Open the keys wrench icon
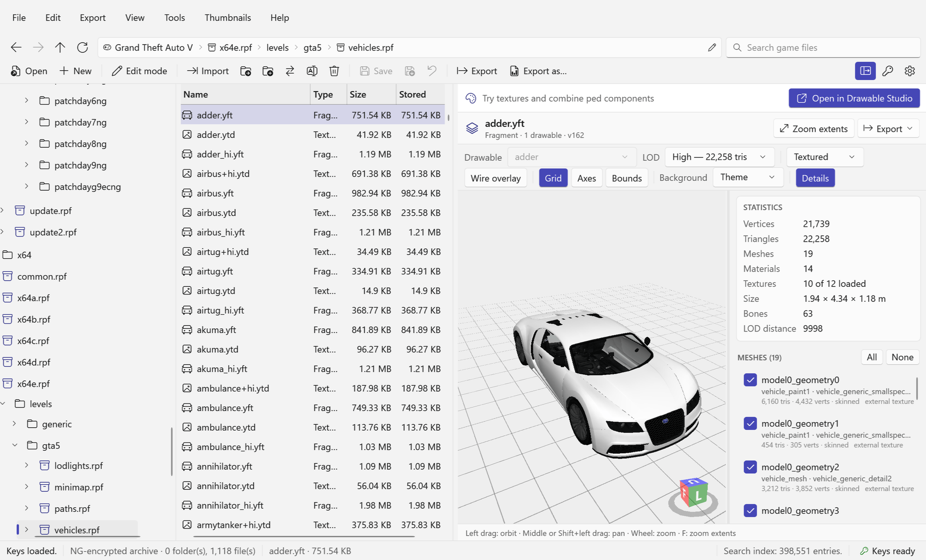926x560 pixels. 887,71
